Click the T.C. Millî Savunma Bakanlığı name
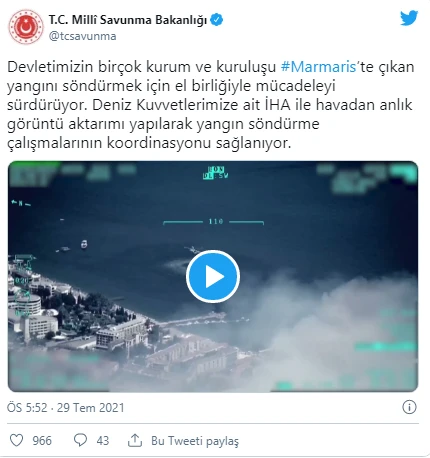430x458 pixels. pos(128,20)
